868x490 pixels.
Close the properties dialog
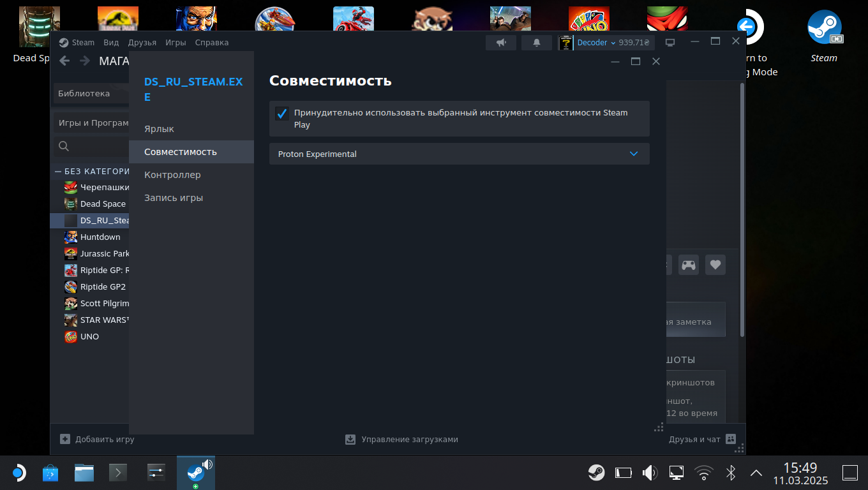[x=655, y=61]
